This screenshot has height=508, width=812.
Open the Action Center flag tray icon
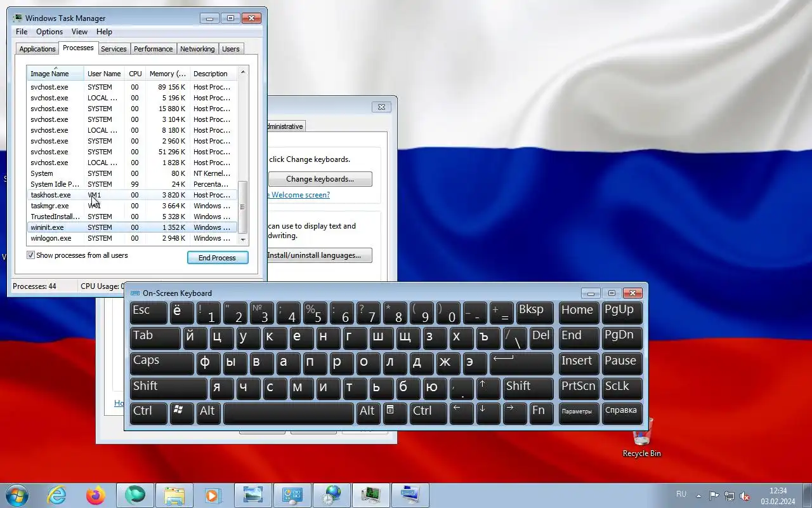(714, 496)
